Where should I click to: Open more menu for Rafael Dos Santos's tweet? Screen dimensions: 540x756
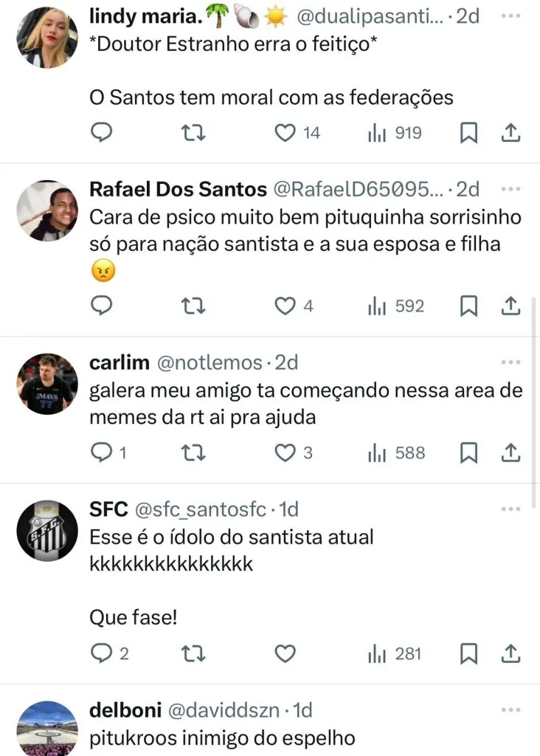[x=510, y=189]
